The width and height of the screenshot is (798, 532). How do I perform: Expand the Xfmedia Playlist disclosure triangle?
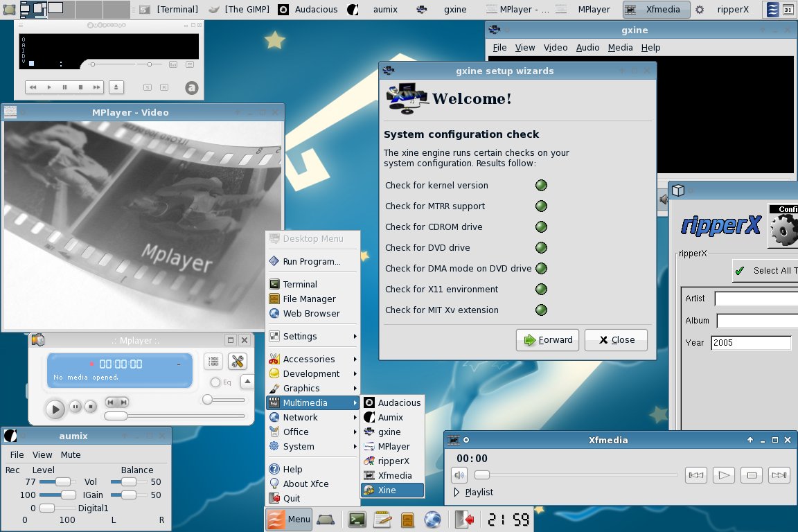456,493
